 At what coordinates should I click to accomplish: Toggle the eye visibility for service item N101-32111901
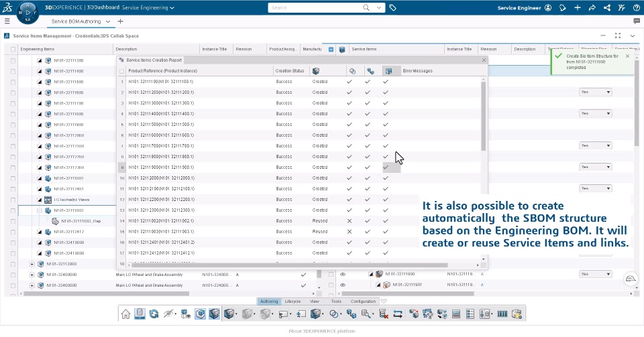click(x=343, y=285)
